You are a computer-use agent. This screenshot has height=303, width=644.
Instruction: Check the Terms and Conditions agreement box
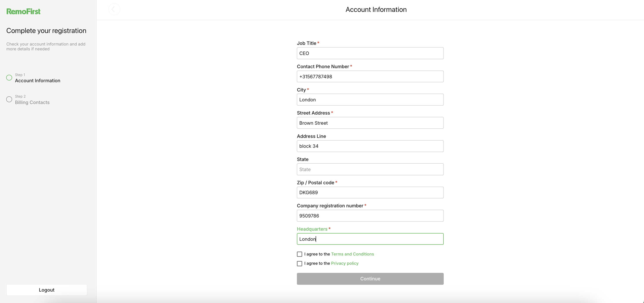click(x=300, y=254)
